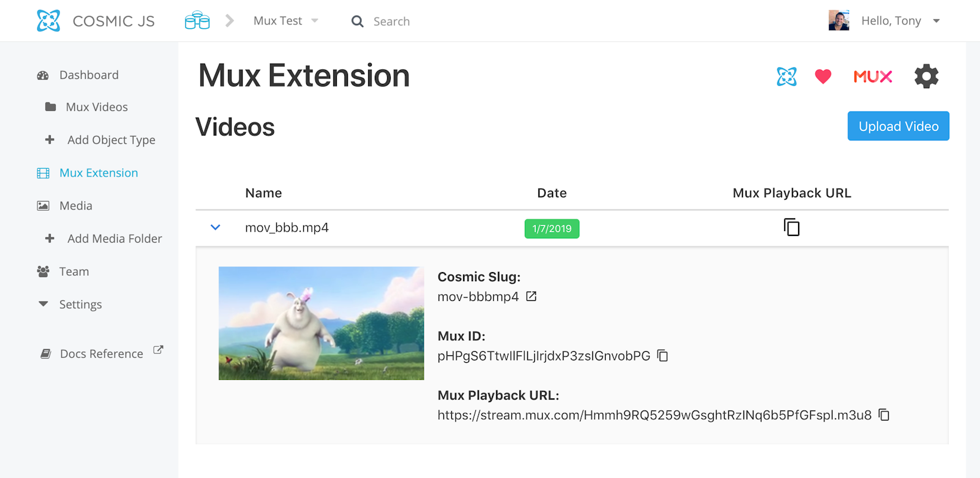This screenshot has width=980, height=478.
Task: Click Tony's profile avatar
Action: (x=839, y=20)
